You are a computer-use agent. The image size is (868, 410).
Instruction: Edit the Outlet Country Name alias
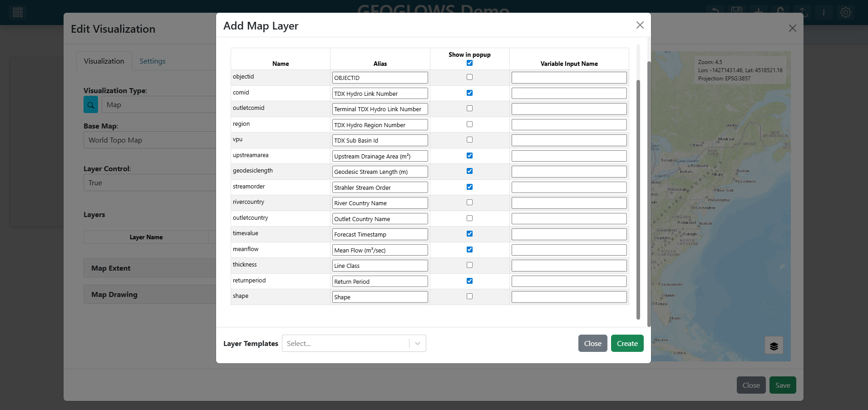(380, 219)
